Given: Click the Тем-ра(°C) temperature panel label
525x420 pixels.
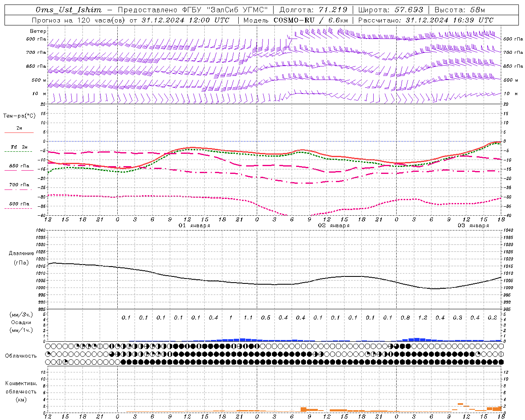Looking at the screenshot, I should pyautogui.click(x=19, y=116).
